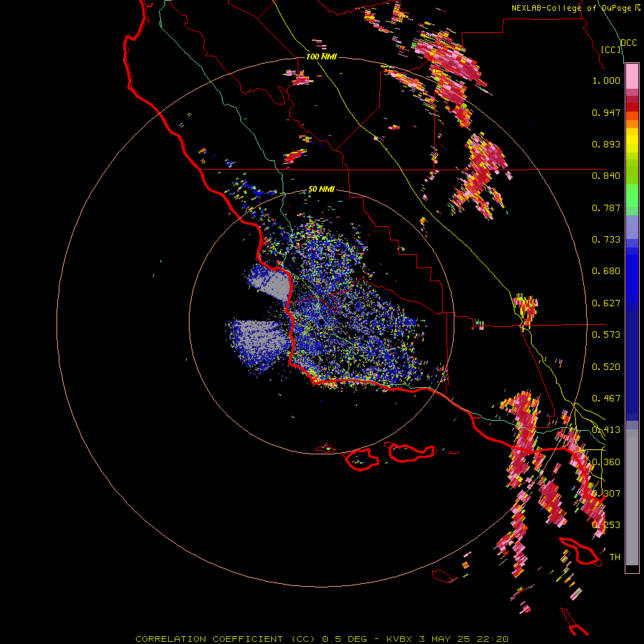The height and width of the screenshot is (644, 644).
Task: Click the 0.573 legend value
Action: (x=606, y=335)
